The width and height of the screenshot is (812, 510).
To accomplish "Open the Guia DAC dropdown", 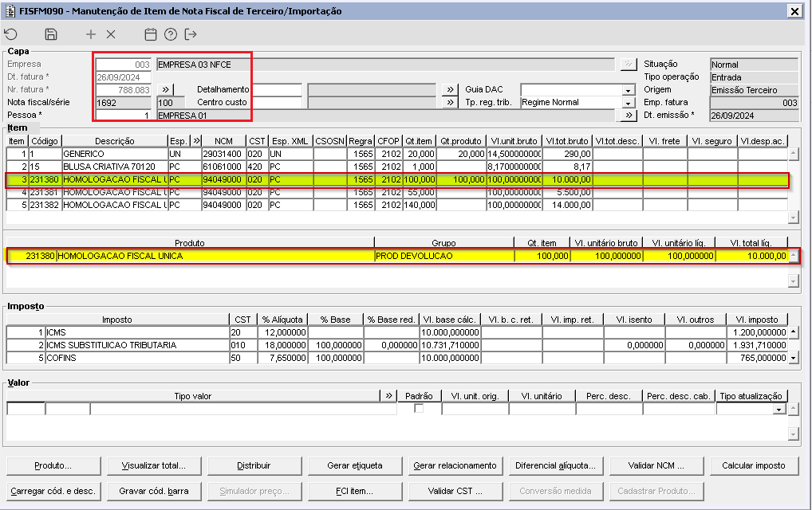I will click(x=629, y=90).
